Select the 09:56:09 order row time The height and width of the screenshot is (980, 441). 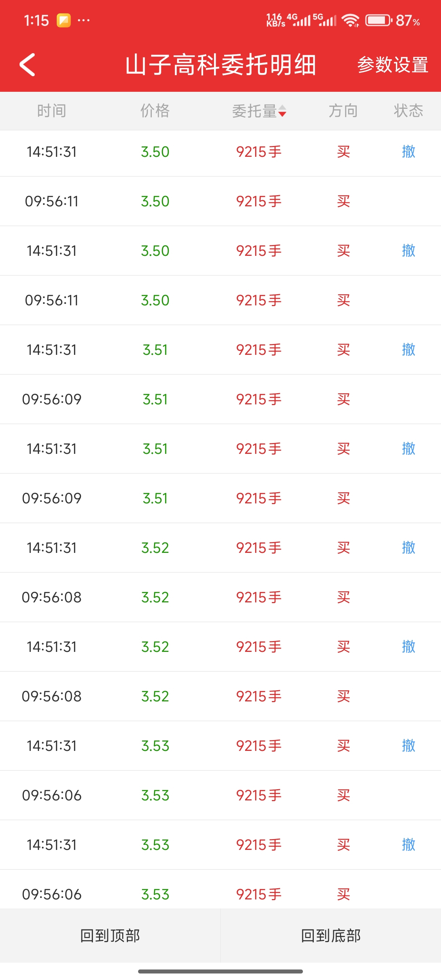tap(51, 399)
